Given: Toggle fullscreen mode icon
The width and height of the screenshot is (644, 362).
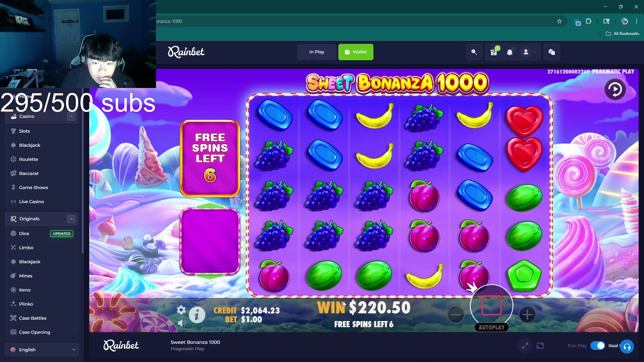Looking at the screenshot, I should 525,346.
